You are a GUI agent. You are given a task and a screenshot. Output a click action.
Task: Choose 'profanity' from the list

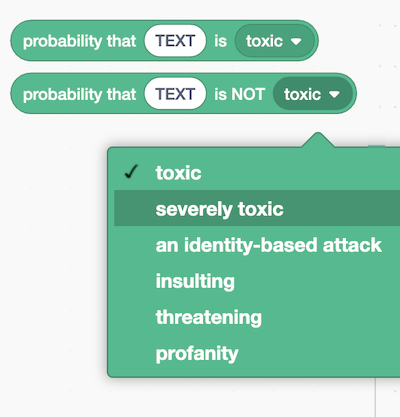tap(257, 353)
